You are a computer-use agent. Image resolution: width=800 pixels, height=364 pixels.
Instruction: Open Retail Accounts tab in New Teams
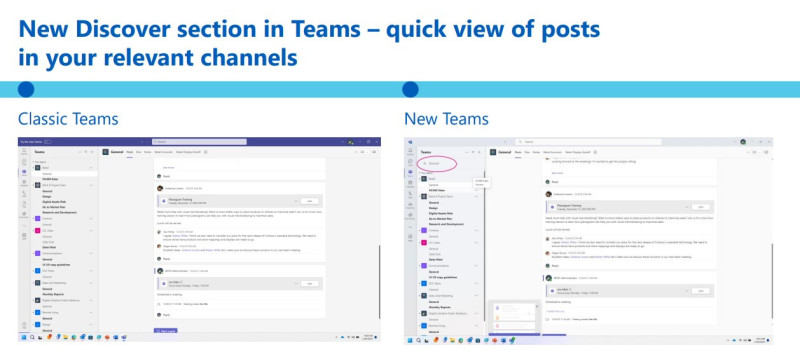(552, 152)
